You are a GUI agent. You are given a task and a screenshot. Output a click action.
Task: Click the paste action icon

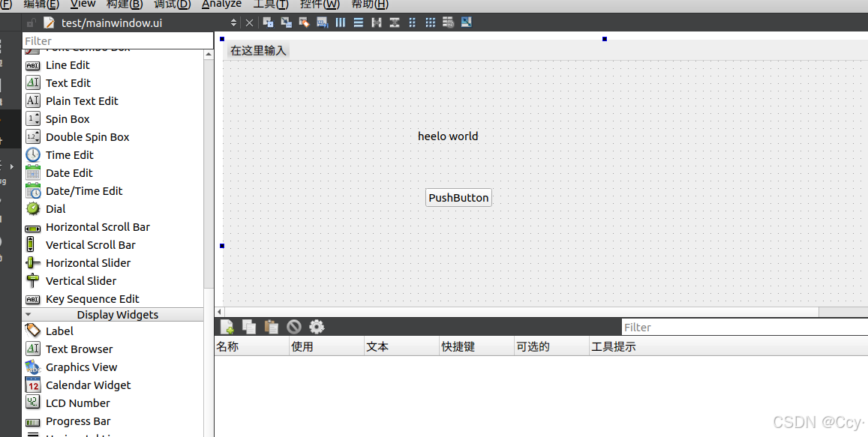click(272, 327)
